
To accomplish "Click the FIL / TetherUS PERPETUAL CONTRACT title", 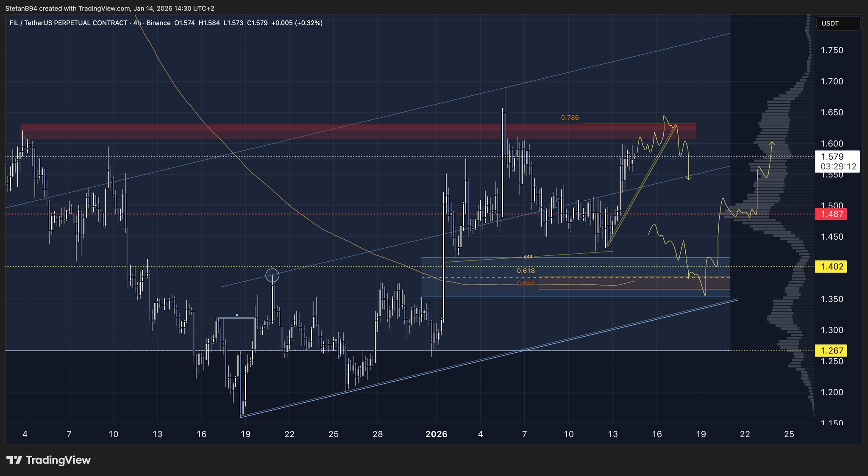I will [68, 23].
